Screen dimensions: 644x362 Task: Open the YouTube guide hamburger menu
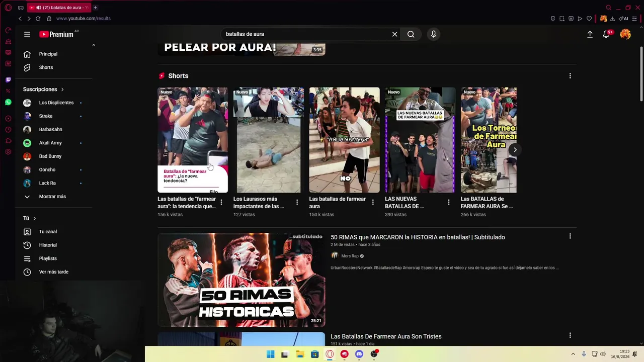pos(27,34)
